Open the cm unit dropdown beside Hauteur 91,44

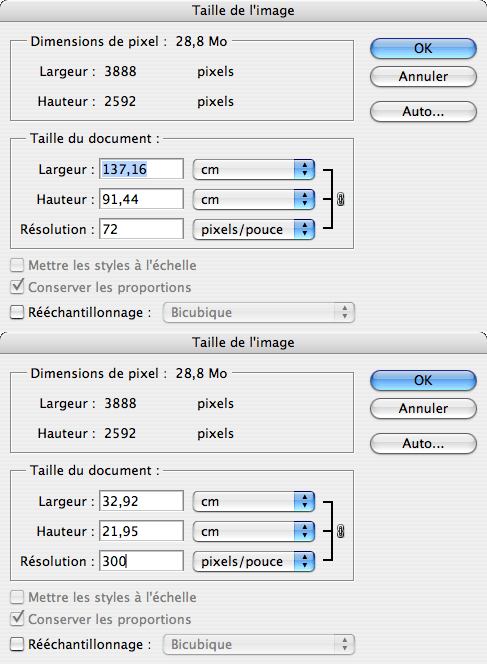tap(254, 199)
